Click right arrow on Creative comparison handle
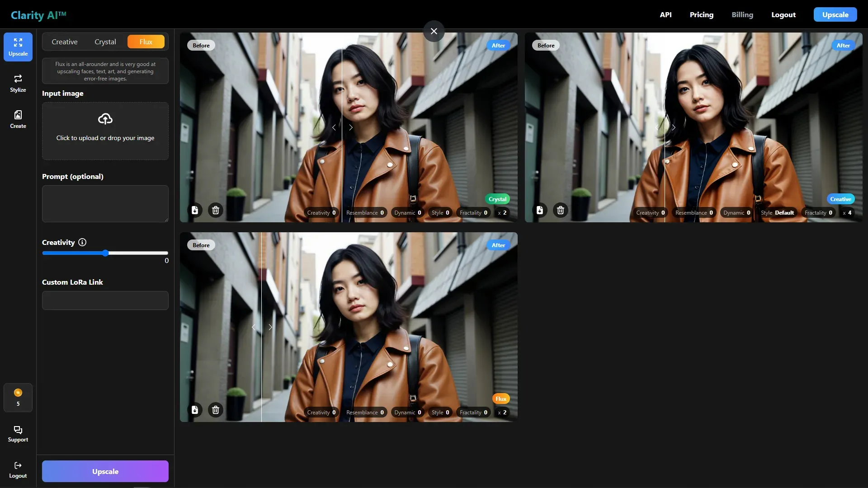 point(674,127)
